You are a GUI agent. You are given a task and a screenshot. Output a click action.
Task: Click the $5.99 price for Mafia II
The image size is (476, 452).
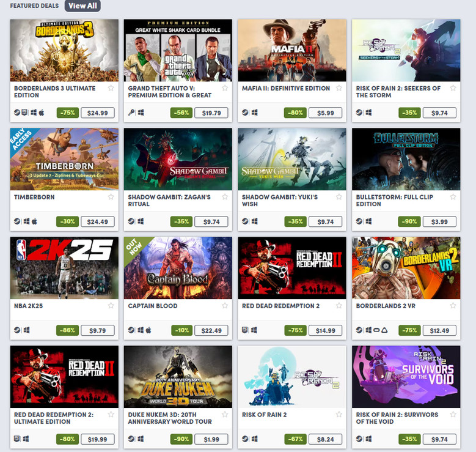pos(326,113)
